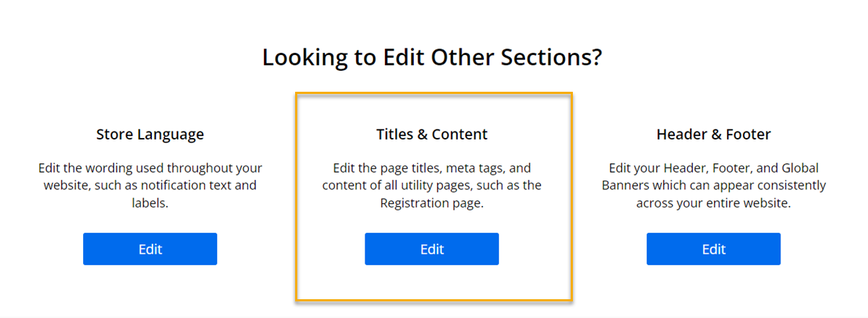This screenshot has width=868, height=318.
Task: Click the 'Looking to Edit Other Sections?' title
Action: click(432, 57)
